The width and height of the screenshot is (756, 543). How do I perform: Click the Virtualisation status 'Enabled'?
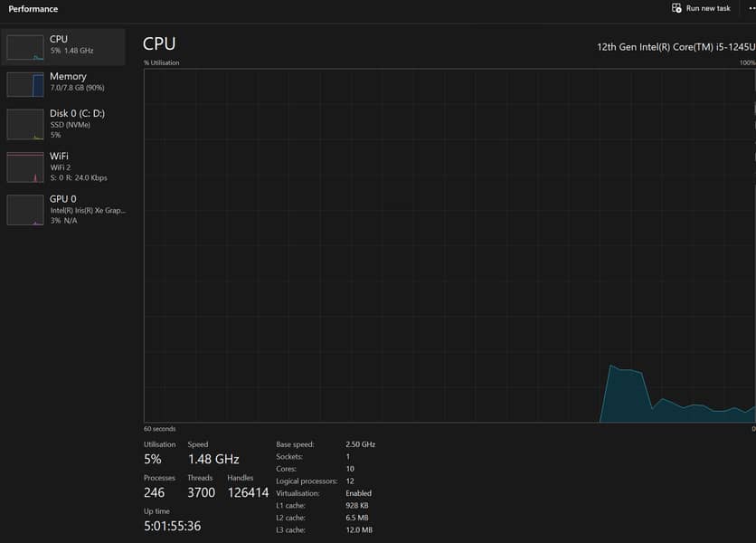pyautogui.click(x=359, y=493)
